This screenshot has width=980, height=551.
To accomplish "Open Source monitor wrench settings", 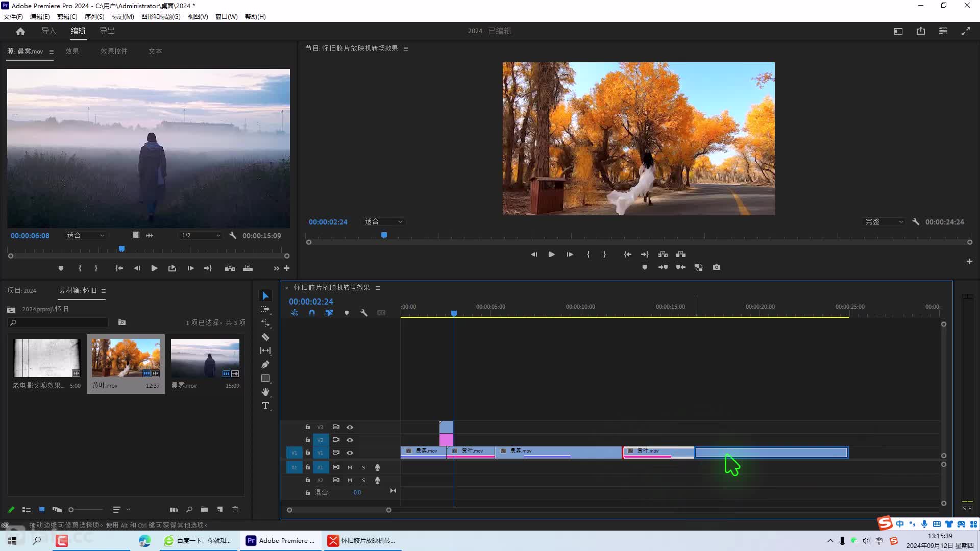I will [233, 235].
